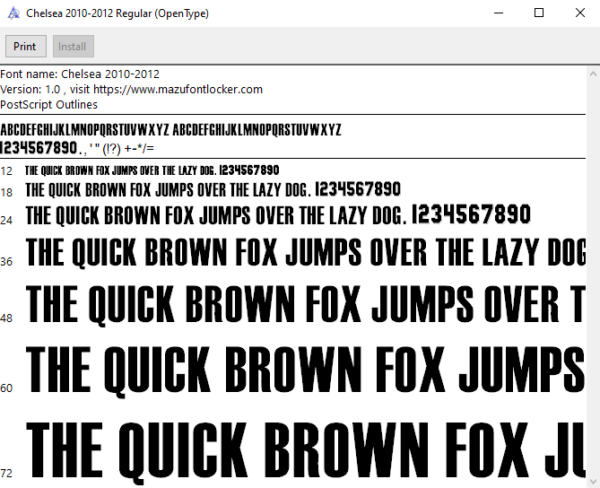Click the font viewer title bar icon
The height and width of the screenshot is (488, 600).
[14, 13]
